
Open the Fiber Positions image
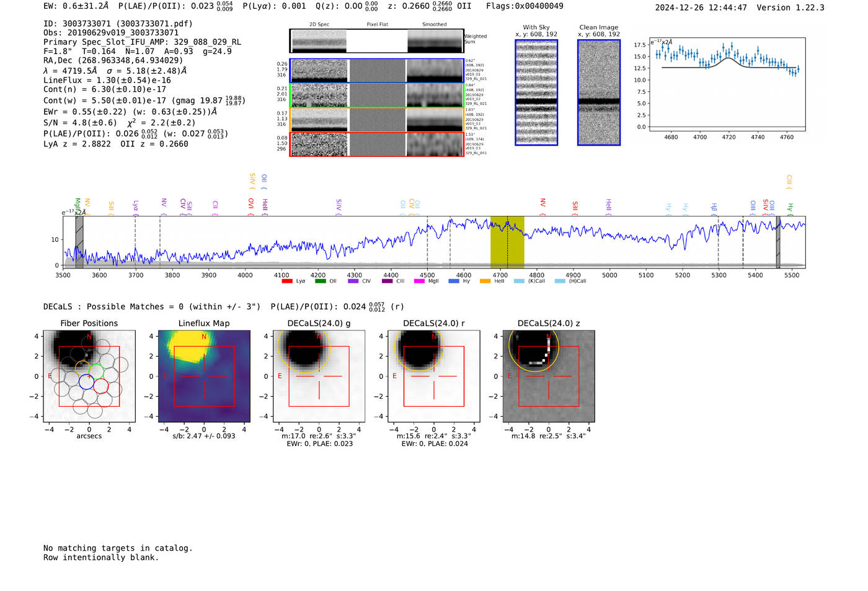point(89,376)
